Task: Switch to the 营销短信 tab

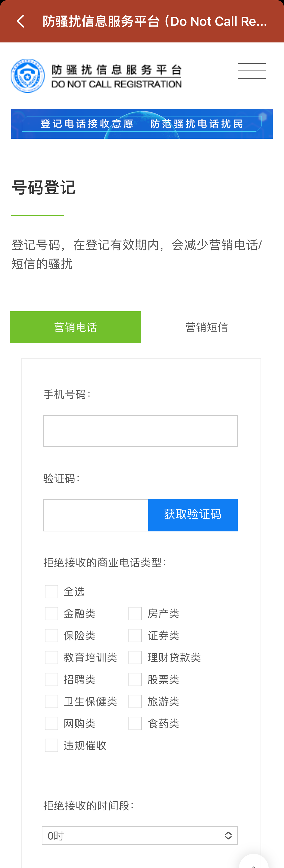Action: coord(206,327)
